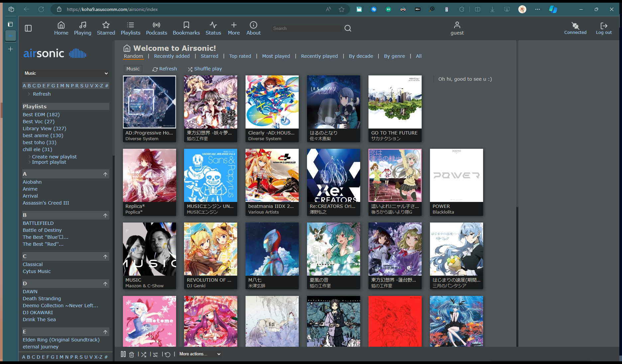Click the airsonic logo
This screenshot has width=622, height=364.
(x=55, y=53)
